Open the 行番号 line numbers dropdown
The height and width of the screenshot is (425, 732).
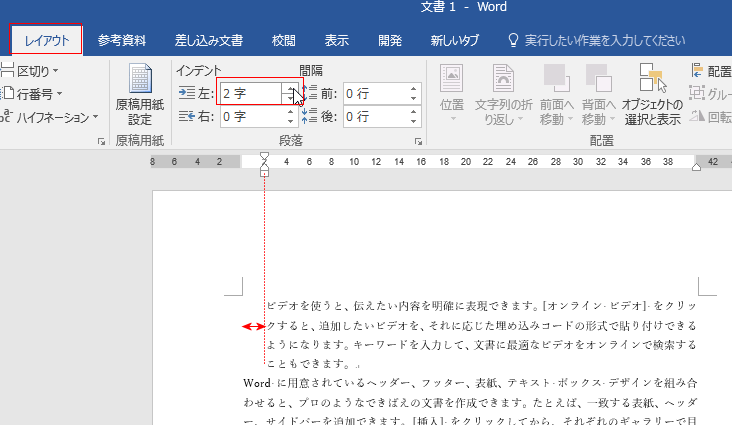[32, 94]
